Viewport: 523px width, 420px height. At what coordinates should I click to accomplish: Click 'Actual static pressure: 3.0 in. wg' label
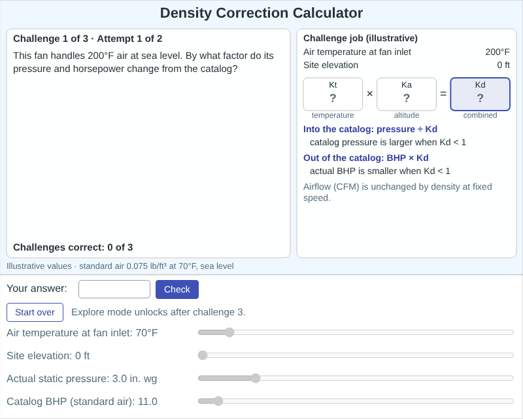point(82,379)
